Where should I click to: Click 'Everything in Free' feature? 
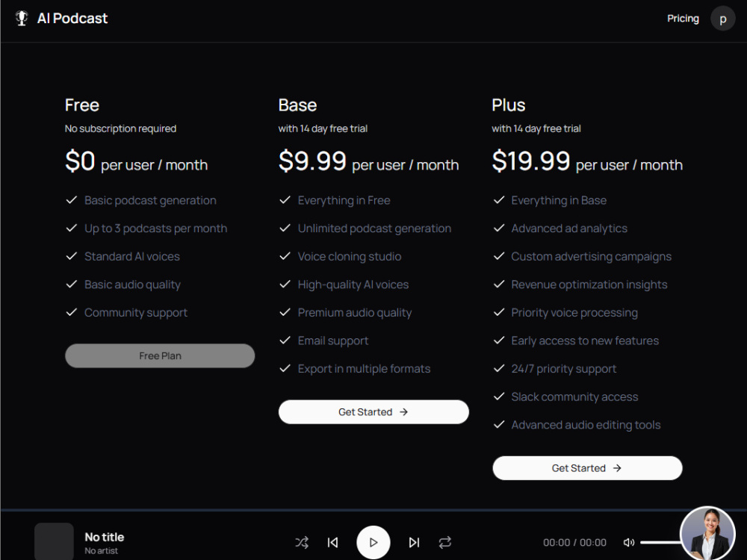344,200
